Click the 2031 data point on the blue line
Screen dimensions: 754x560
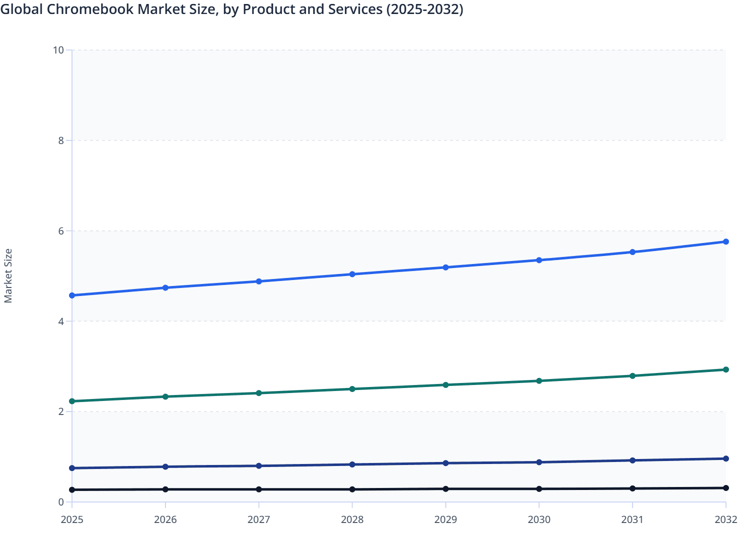click(632, 251)
